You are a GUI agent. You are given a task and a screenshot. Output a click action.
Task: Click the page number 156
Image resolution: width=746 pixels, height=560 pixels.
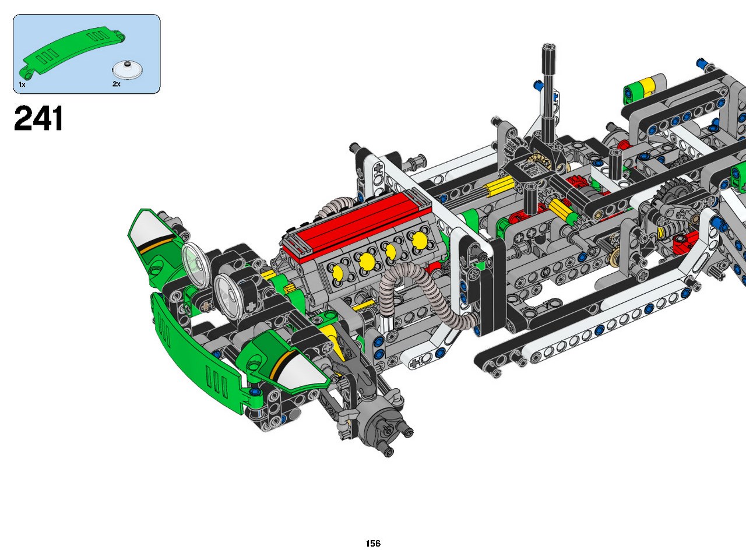pos(373,543)
